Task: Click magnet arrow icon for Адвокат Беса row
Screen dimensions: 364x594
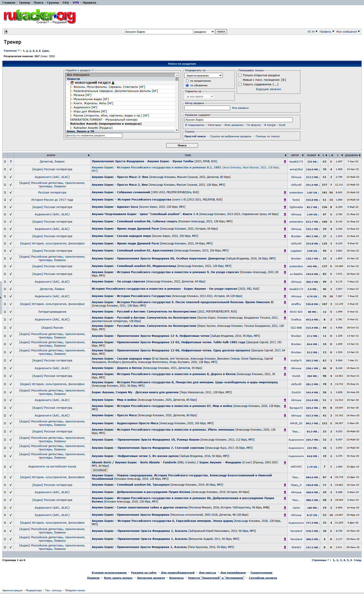Action: tap(285, 207)
